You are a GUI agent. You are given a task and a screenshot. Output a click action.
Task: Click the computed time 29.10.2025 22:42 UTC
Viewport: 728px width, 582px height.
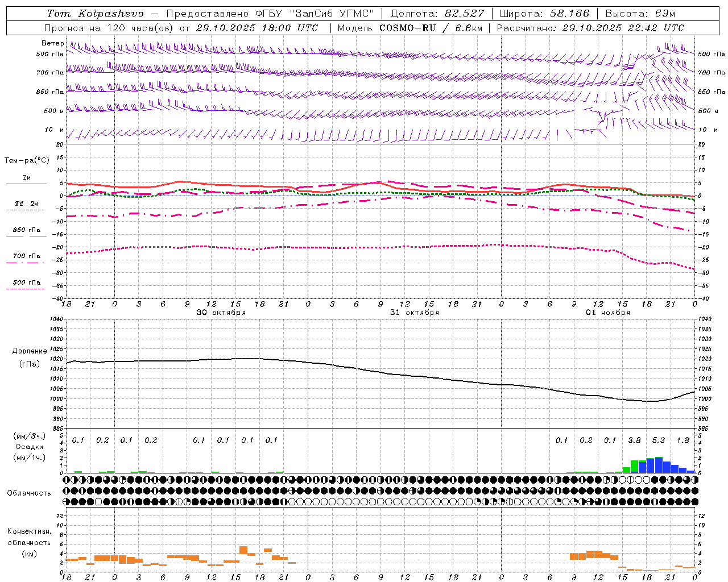(623, 28)
